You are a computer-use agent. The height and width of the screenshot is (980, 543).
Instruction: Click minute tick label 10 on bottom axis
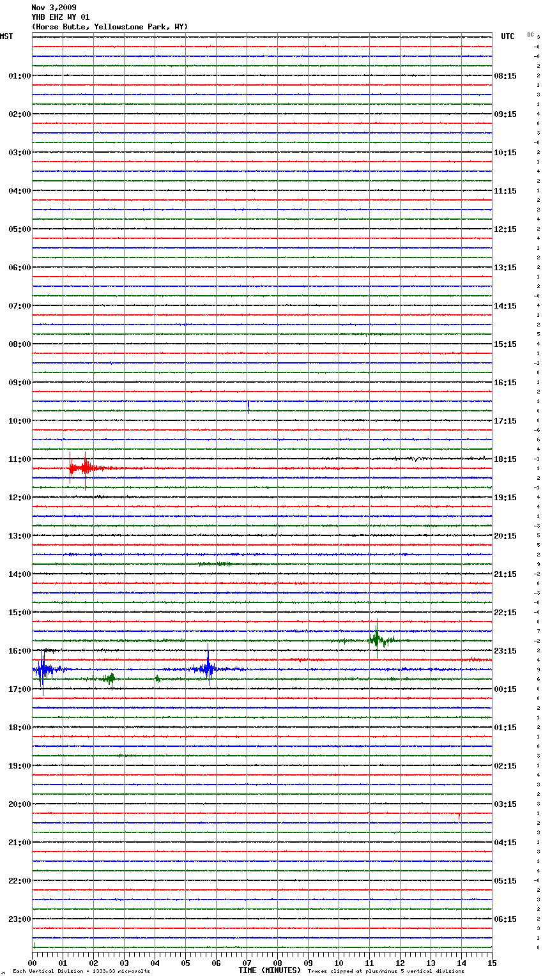339,963
